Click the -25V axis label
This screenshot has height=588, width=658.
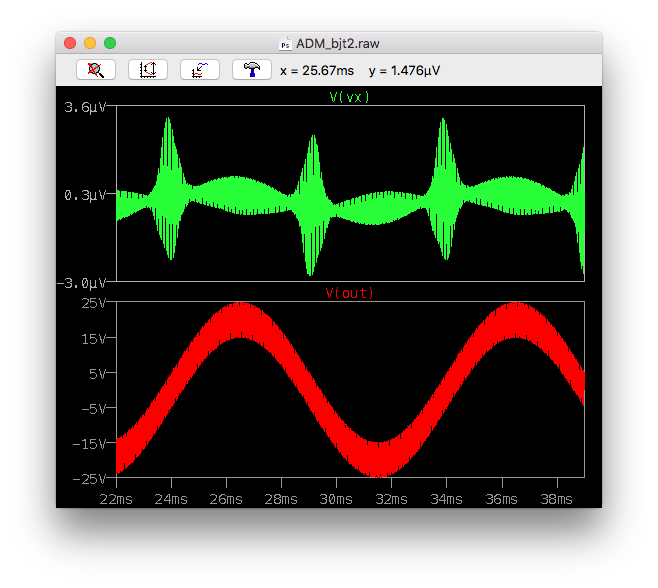pyautogui.click(x=89, y=479)
